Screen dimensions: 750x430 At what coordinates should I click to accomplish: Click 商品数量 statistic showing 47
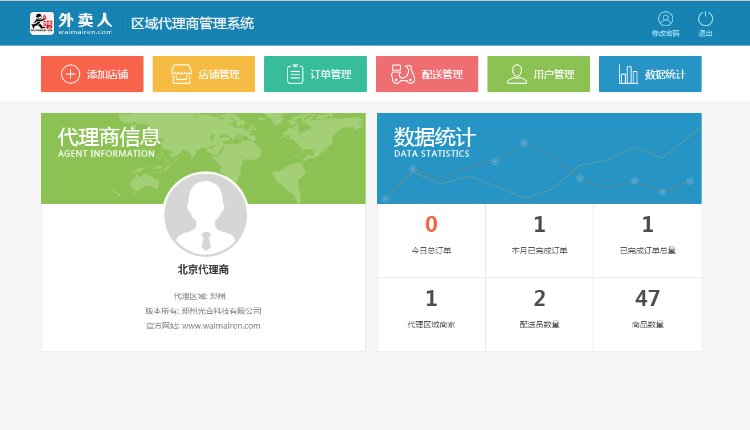coord(647,314)
